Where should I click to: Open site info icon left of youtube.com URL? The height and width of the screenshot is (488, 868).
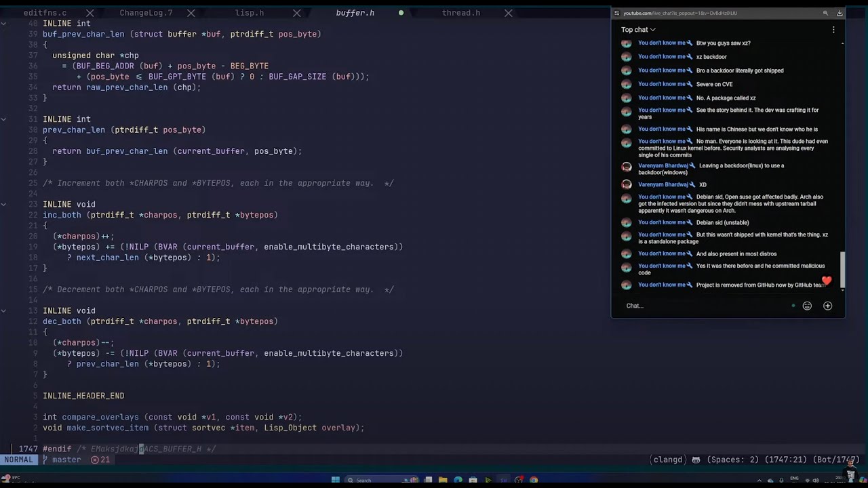pos(616,13)
